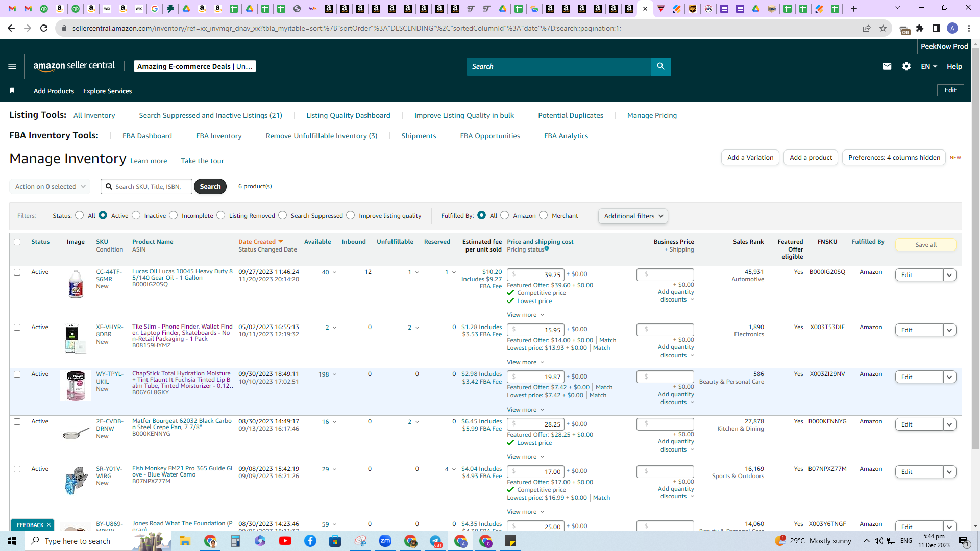Open the Chrome profile avatar
This screenshot has width=980, height=551.
coord(952,28)
